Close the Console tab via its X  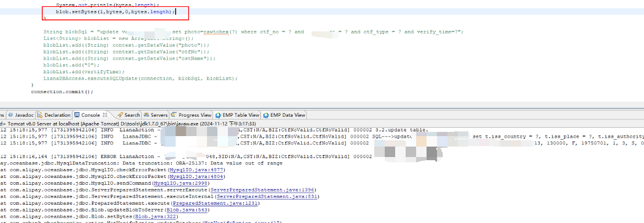(105, 115)
